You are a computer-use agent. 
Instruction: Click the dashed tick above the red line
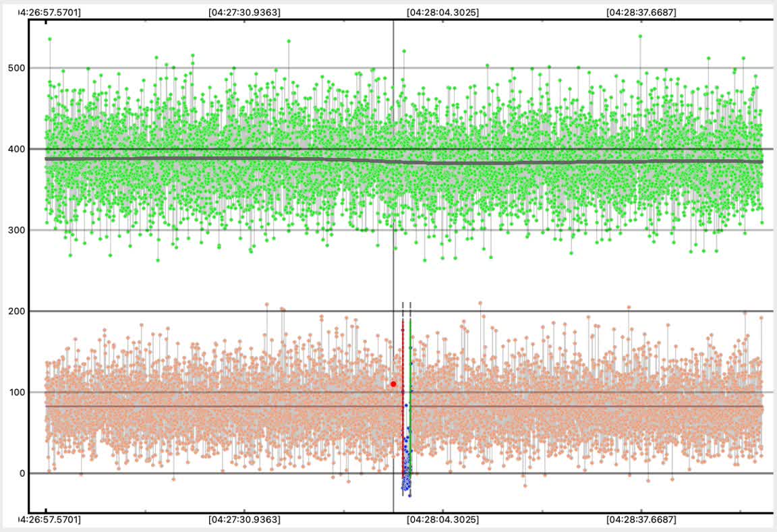pyautogui.click(x=403, y=309)
